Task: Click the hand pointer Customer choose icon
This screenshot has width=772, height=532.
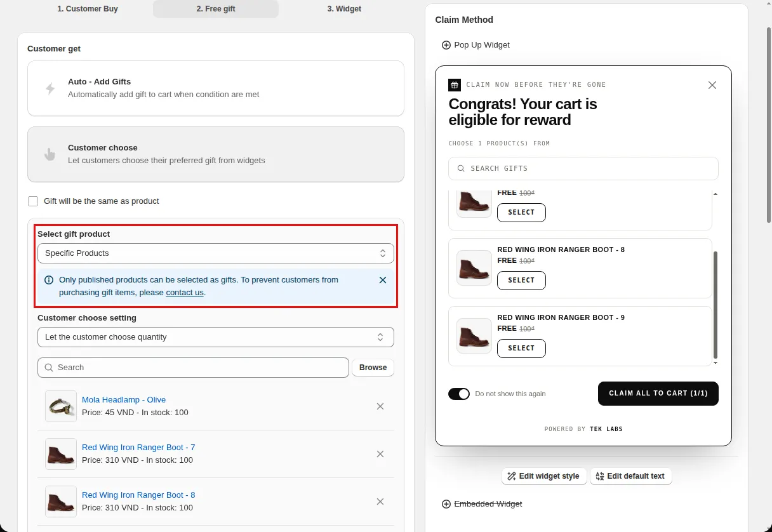Action: [x=50, y=154]
